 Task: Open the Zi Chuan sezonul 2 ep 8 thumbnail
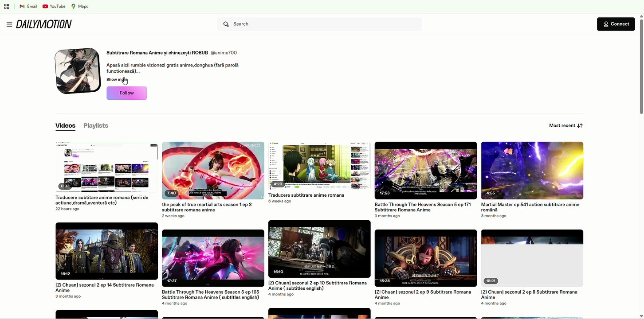click(532, 258)
